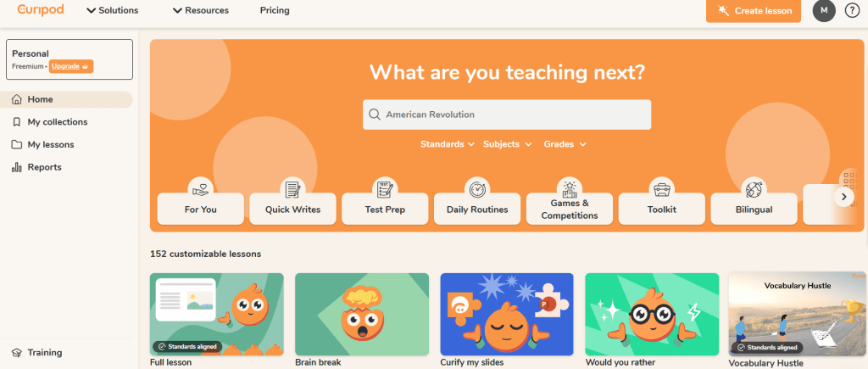Click the Create lesson button
Screen dimensions: 868x369
754,10
